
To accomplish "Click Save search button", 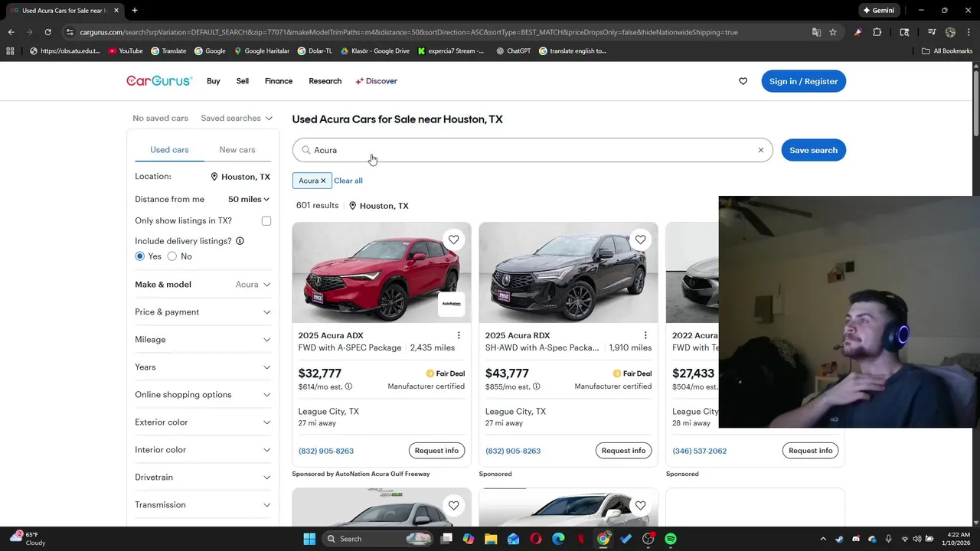I will point(813,150).
